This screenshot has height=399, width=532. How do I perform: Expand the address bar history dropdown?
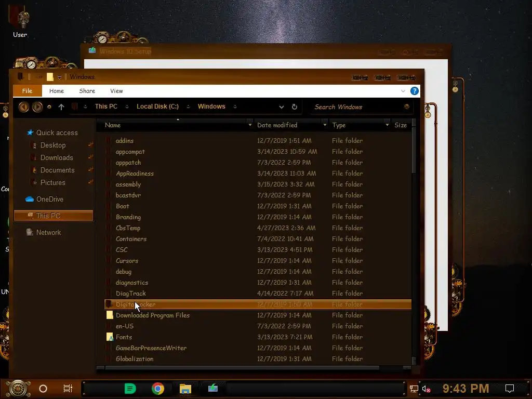pyautogui.click(x=281, y=107)
